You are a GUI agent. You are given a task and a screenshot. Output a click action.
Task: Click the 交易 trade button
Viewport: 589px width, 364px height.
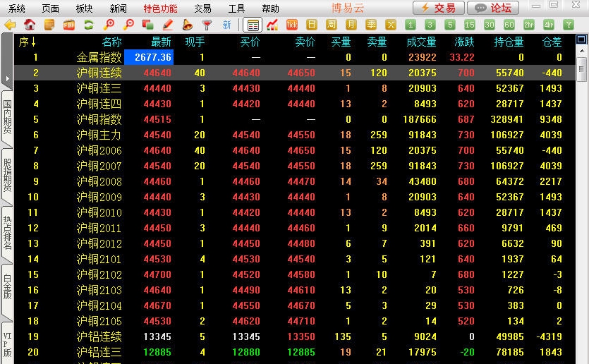click(439, 8)
